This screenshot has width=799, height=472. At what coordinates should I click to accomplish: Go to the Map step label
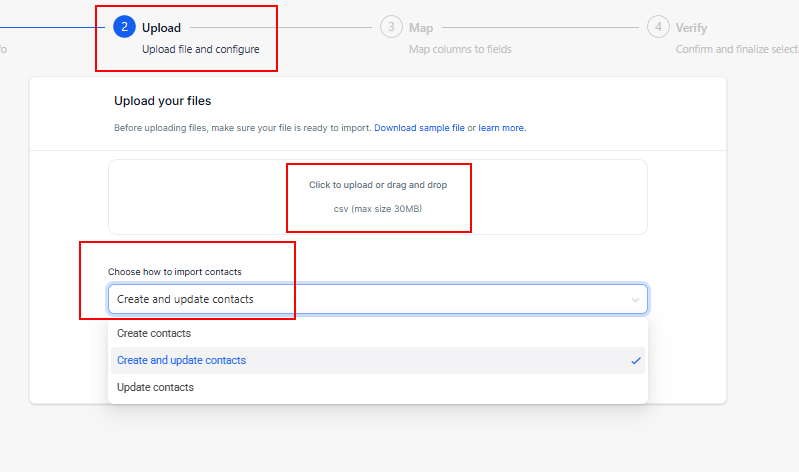point(421,28)
